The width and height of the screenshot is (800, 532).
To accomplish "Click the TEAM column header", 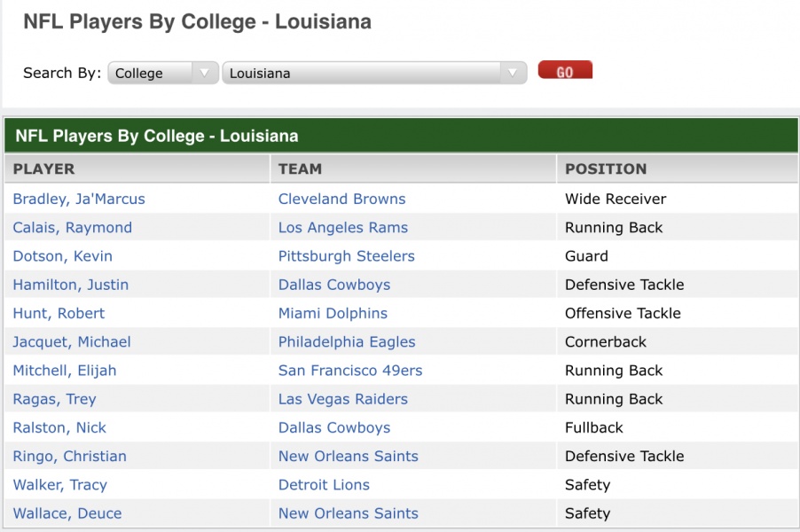I will pyautogui.click(x=300, y=168).
